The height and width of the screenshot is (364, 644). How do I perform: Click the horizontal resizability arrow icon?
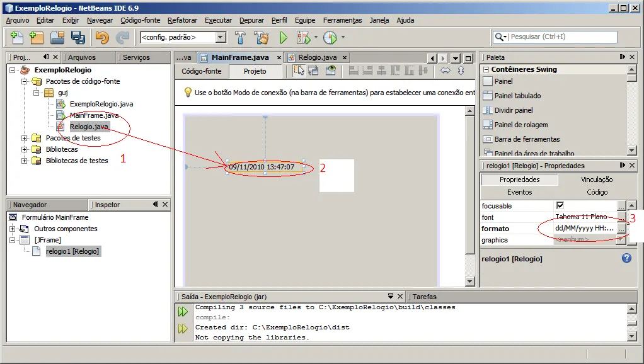(x=446, y=71)
